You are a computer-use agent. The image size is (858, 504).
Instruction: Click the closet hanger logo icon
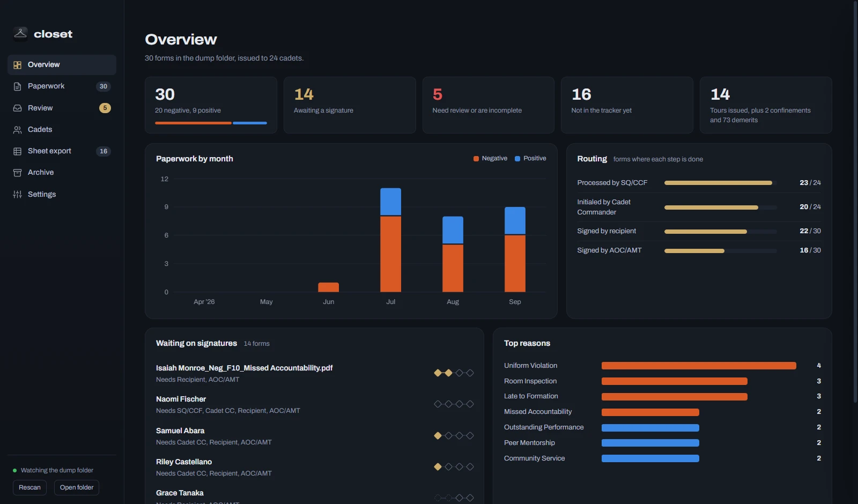pos(20,34)
